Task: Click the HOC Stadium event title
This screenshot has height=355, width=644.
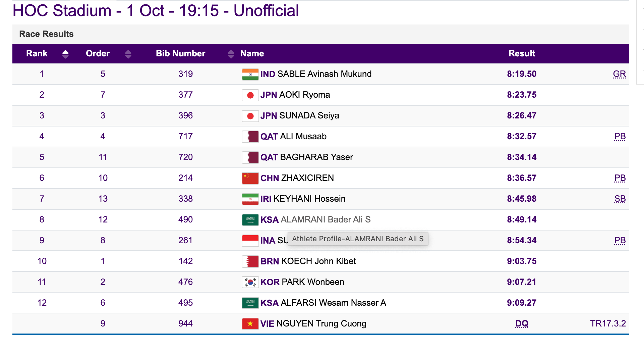Action: tap(156, 10)
